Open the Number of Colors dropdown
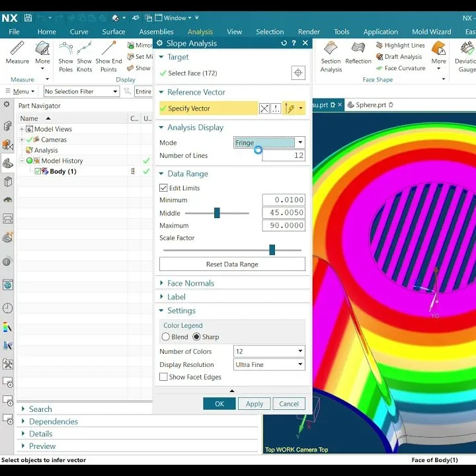This screenshot has width=476, height=476. click(x=269, y=351)
